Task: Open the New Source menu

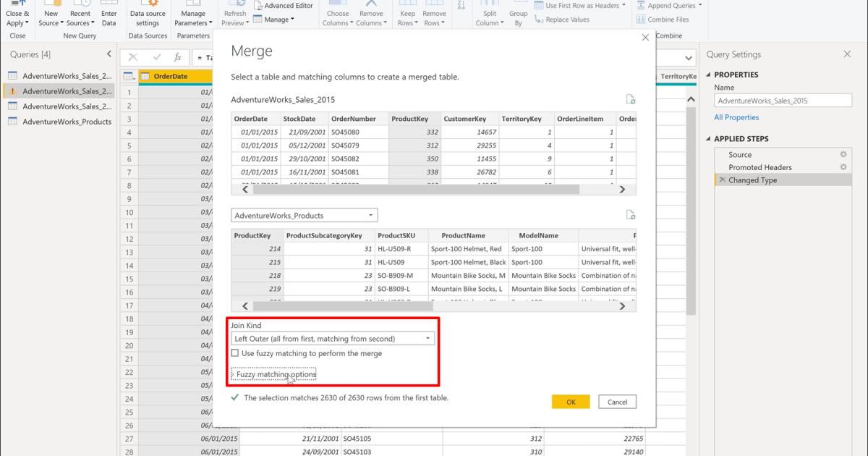Action: (x=51, y=14)
